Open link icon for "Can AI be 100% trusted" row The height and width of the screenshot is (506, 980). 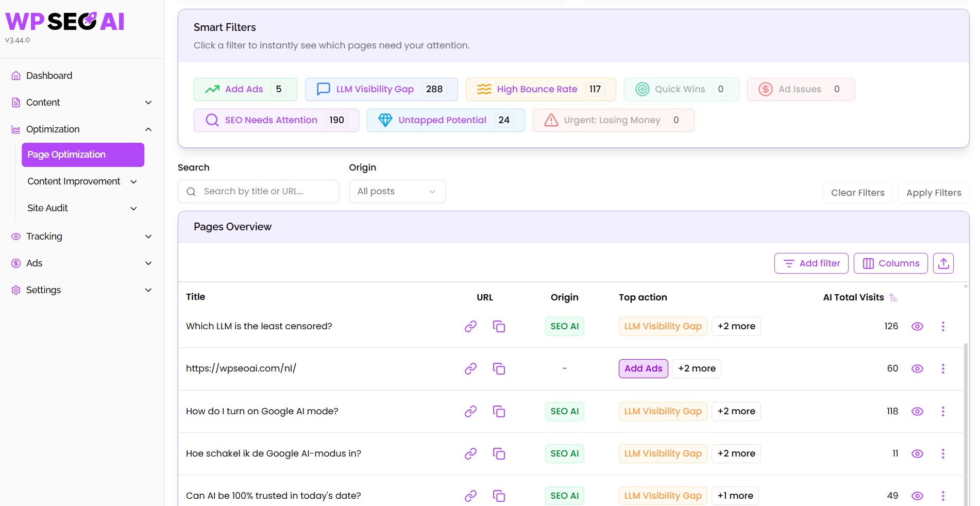pos(470,496)
